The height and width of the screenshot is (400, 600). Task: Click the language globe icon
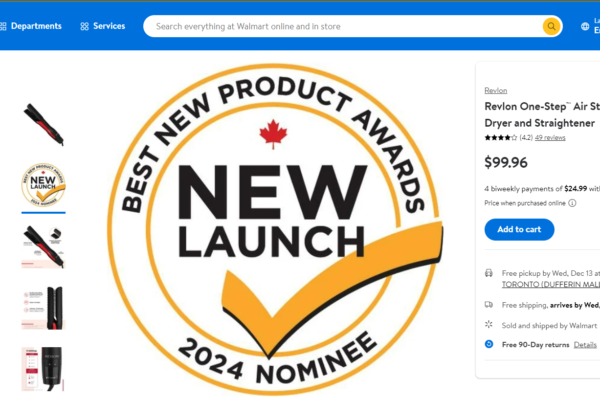(x=585, y=26)
